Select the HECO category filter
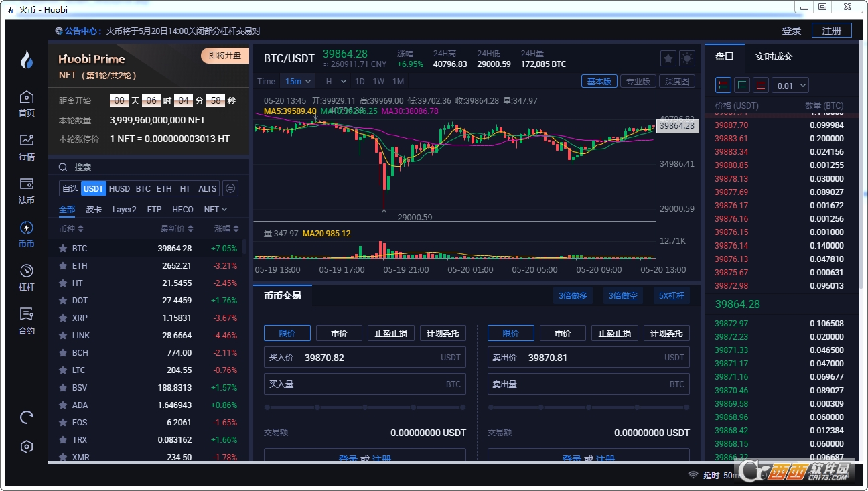This screenshot has width=868, height=491. 183,209
